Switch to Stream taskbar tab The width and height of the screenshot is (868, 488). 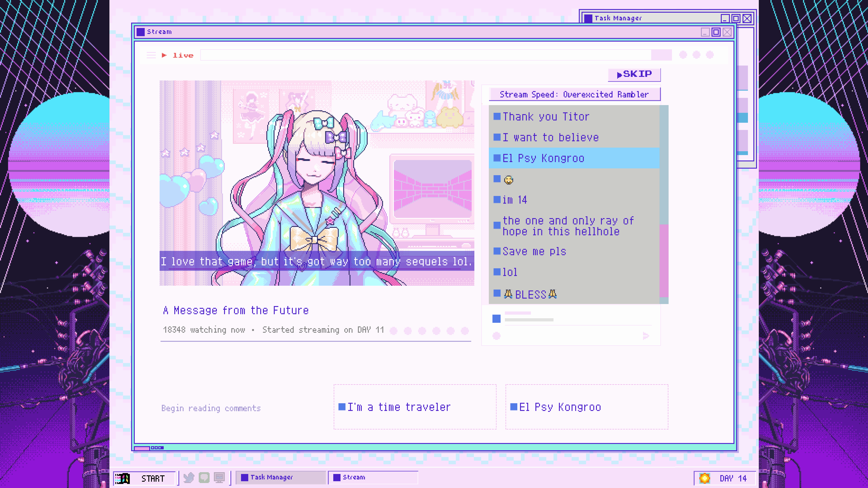373,477
